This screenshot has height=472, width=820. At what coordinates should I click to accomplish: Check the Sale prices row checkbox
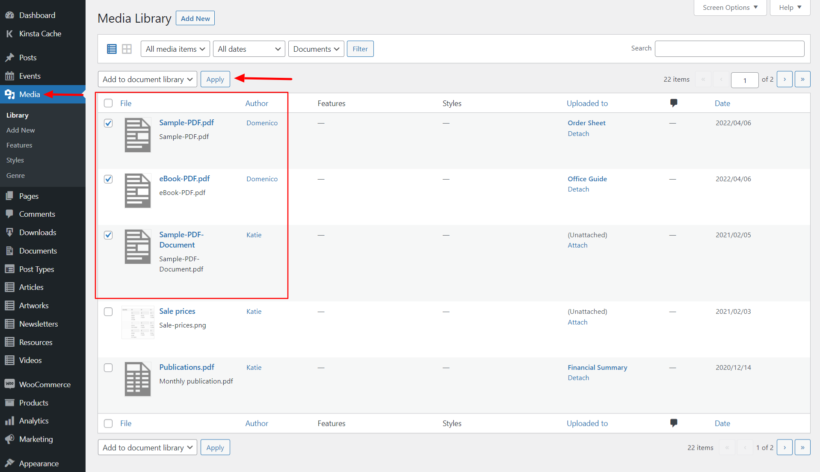tap(108, 311)
